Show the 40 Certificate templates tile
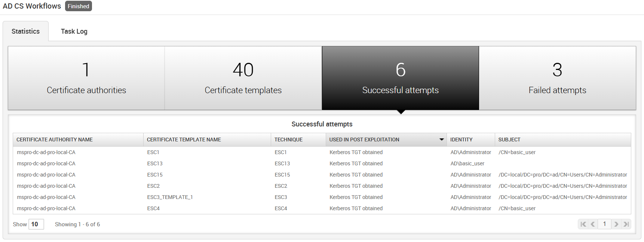Viewport: 644px width, 242px height. (x=243, y=78)
